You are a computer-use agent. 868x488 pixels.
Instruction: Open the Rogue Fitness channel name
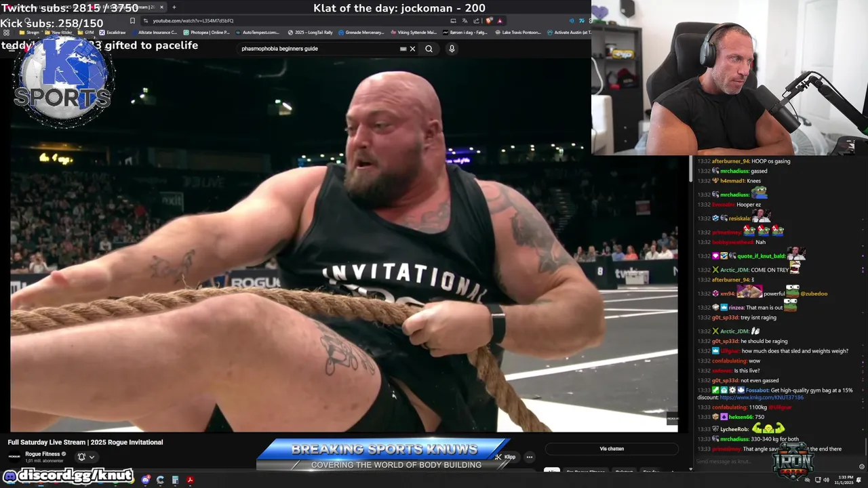(43, 454)
